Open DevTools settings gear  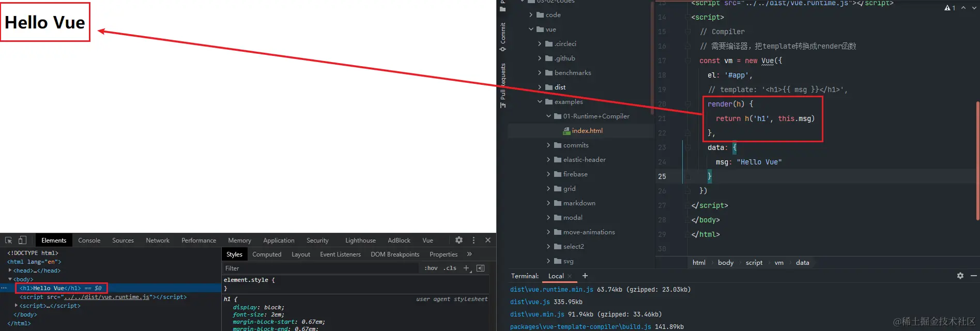459,240
